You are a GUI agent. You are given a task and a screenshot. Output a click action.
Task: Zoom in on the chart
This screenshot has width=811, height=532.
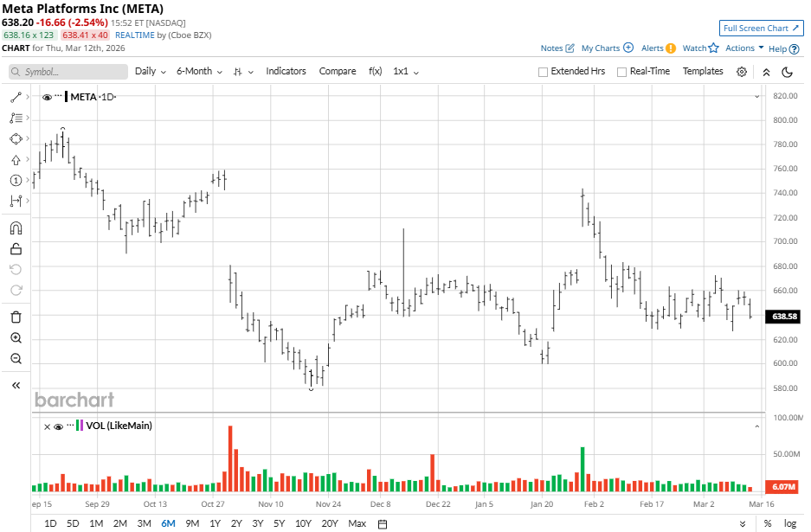(16, 337)
